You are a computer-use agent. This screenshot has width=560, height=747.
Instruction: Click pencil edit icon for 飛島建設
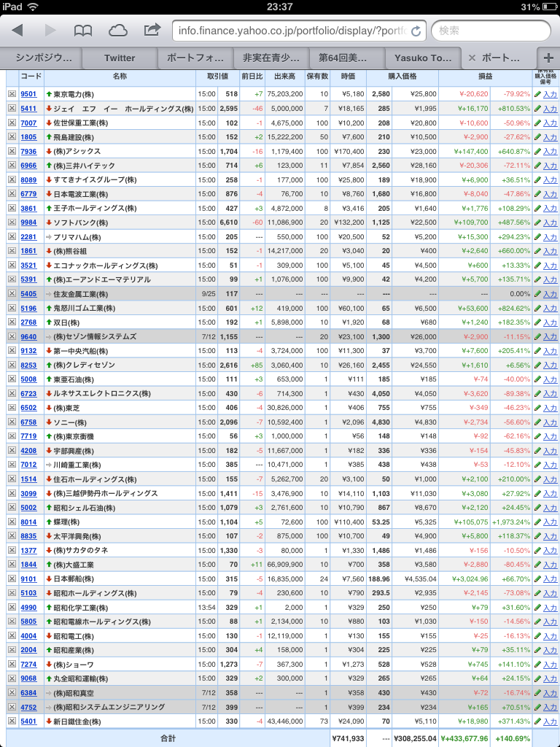pos(537,137)
